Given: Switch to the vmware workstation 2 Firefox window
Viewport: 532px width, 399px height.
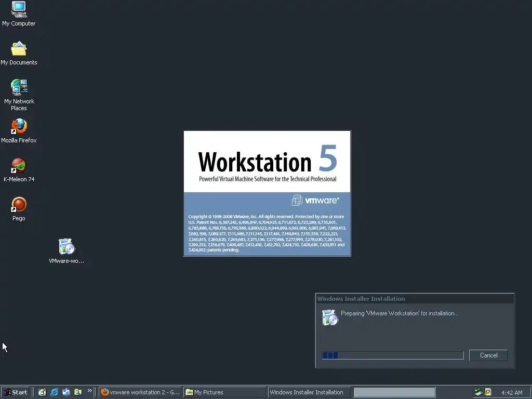Looking at the screenshot, I should pos(140,392).
